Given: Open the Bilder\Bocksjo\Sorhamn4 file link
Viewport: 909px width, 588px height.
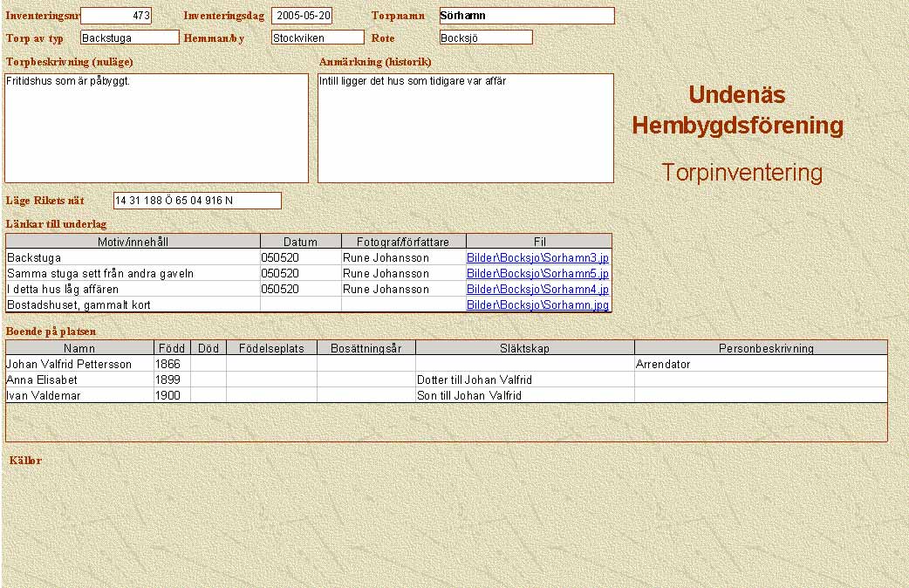Looking at the screenshot, I should point(537,290).
